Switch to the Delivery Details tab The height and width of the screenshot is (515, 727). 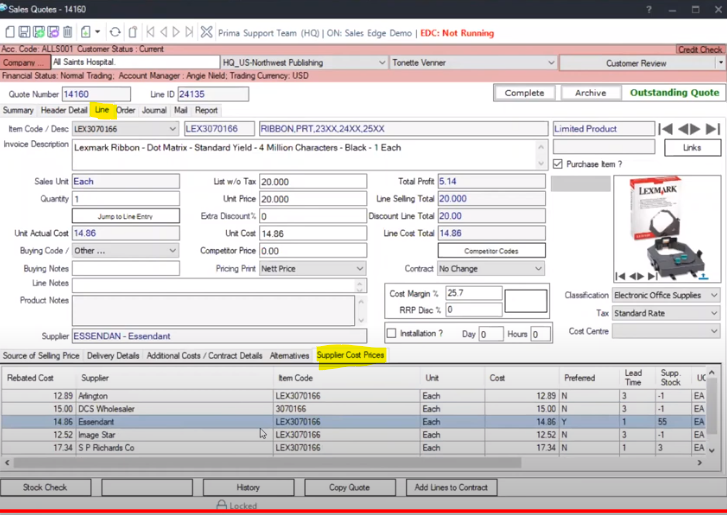click(113, 356)
